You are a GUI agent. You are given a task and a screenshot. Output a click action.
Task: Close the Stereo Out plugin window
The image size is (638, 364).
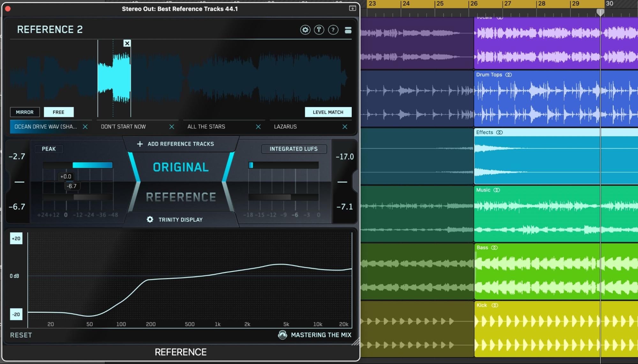click(8, 9)
